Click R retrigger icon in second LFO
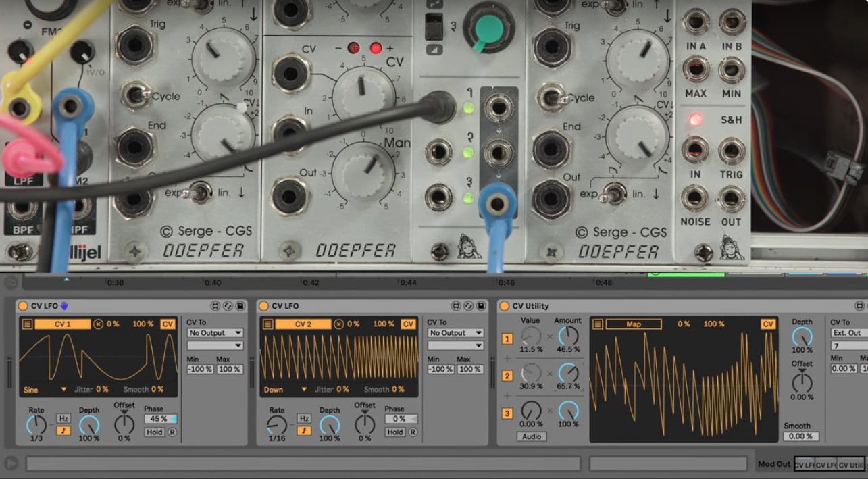The image size is (868, 479). pyautogui.click(x=413, y=432)
